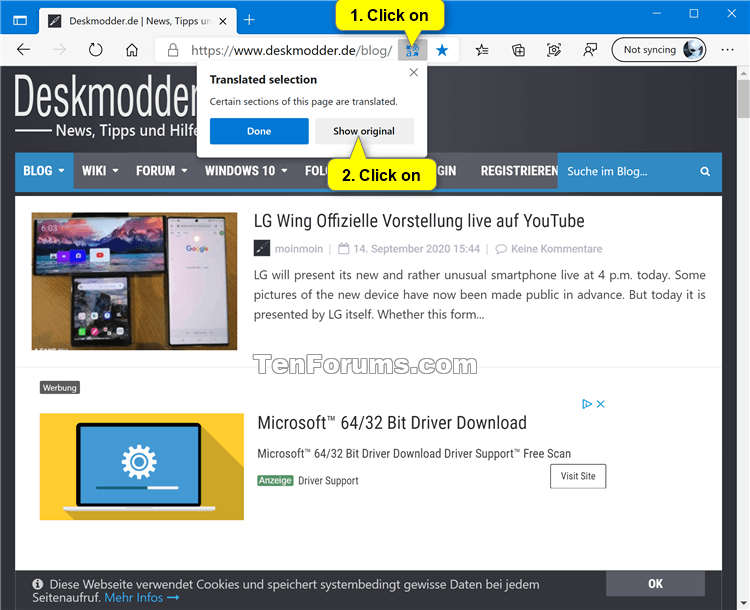This screenshot has width=750, height=610.
Task: Click the moinmoin author avatar
Action: click(x=262, y=248)
